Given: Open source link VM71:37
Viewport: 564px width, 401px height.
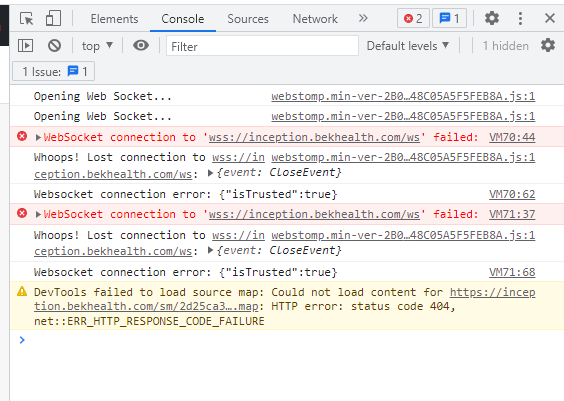Looking at the screenshot, I should 512,214.
